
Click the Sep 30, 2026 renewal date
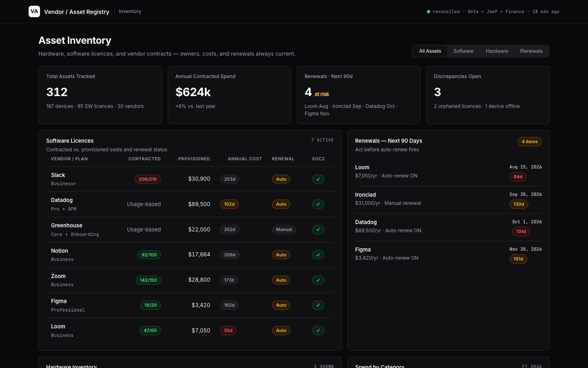[x=526, y=194]
